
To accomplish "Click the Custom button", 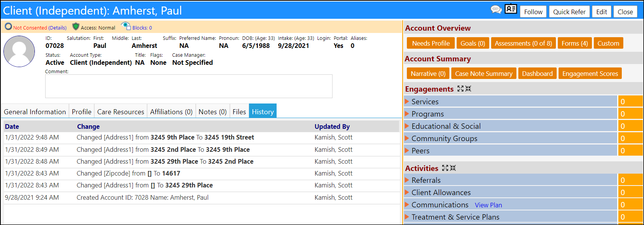I will [x=608, y=43].
